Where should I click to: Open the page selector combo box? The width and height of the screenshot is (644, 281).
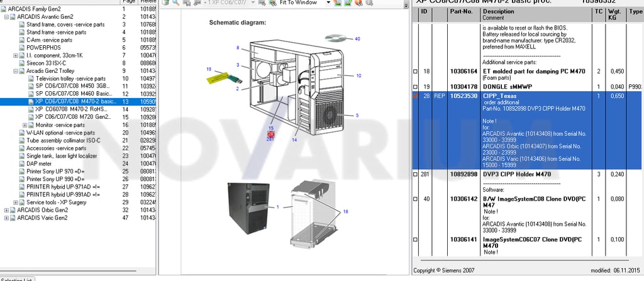coord(229,3)
